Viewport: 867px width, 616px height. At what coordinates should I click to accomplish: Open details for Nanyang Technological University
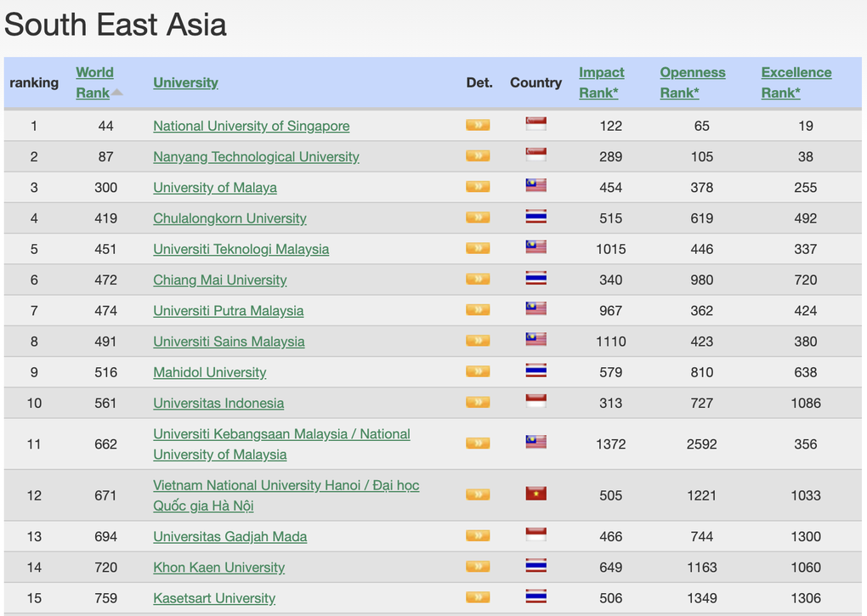coord(478,156)
